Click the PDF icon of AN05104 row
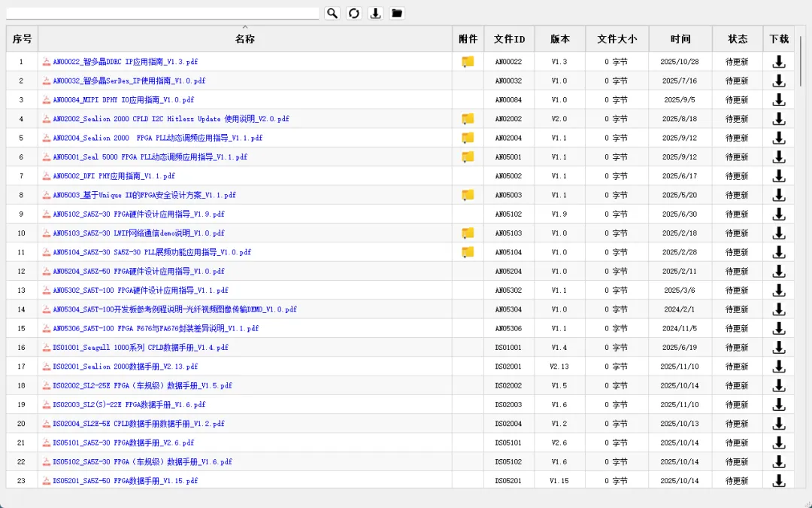The height and width of the screenshot is (508, 812). (47, 252)
